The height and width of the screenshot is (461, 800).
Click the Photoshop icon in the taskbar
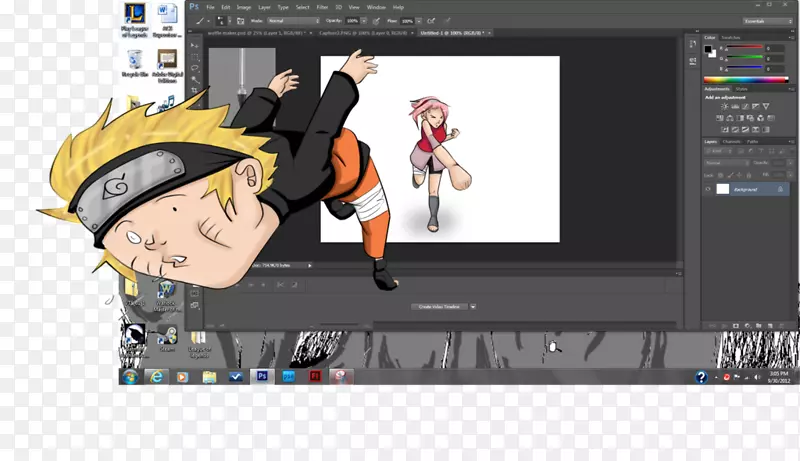261,376
